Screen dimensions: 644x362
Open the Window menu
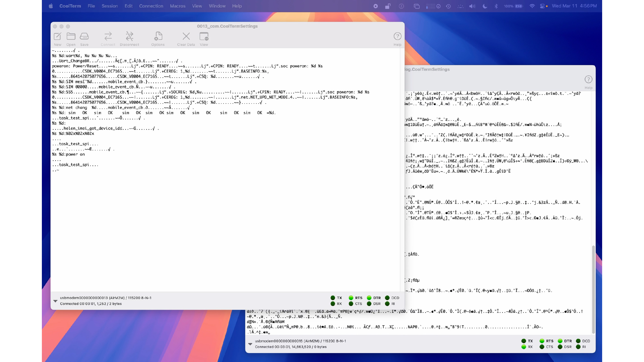point(217,6)
